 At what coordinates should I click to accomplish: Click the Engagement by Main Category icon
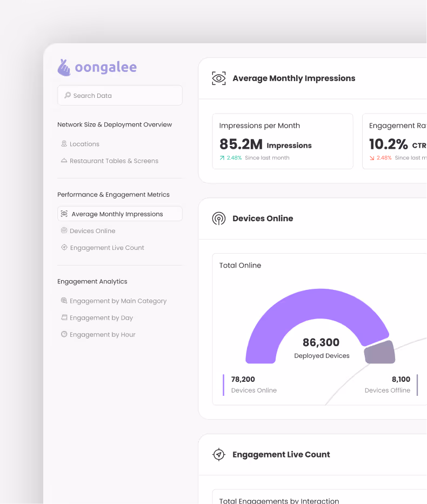pos(64,301)
